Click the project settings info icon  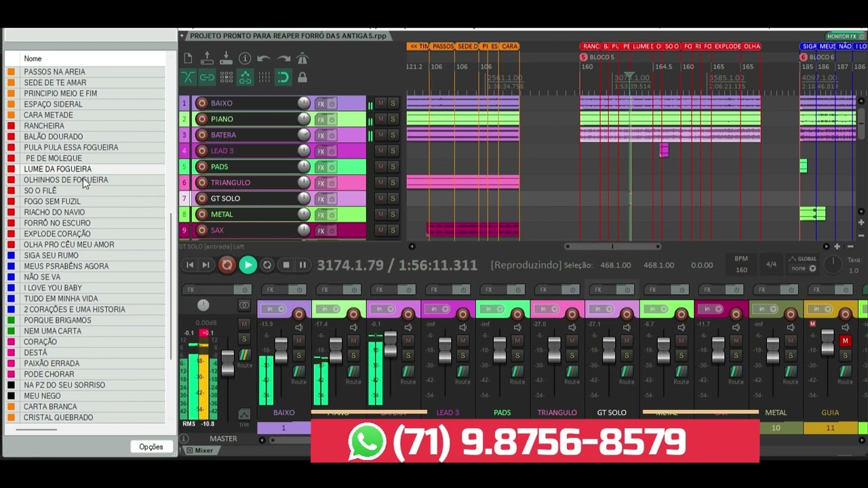[245, 58]
